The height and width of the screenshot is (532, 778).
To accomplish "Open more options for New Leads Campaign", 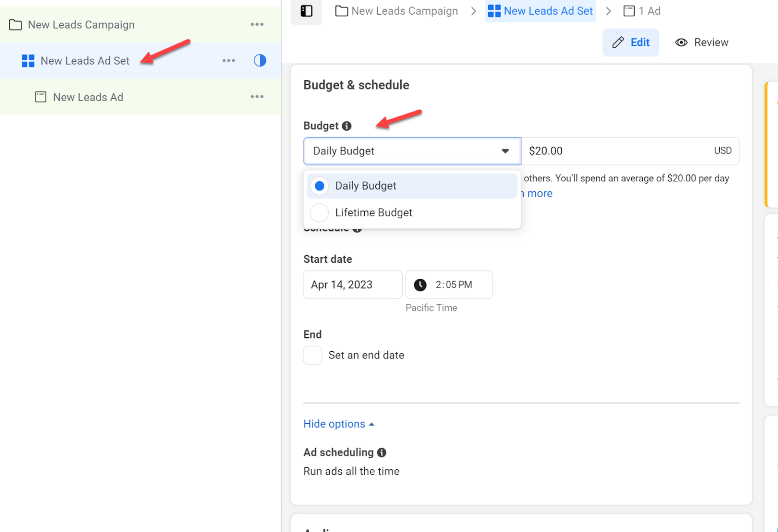I will (x=257, y=24).
